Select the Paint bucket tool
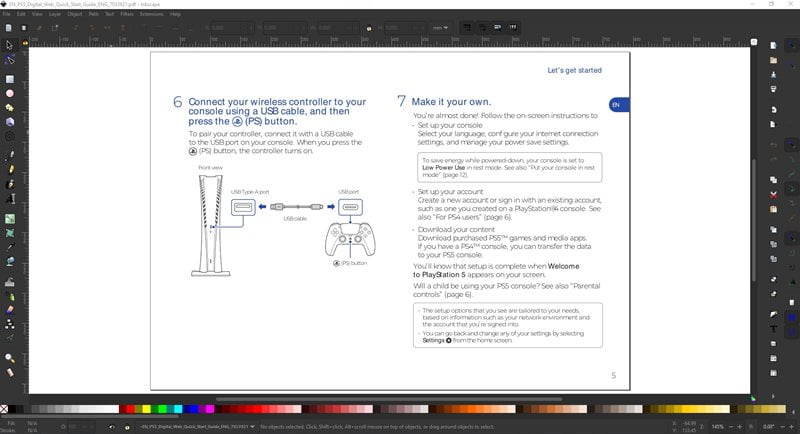This screenshot has height=434, width=800. [9, 262]
